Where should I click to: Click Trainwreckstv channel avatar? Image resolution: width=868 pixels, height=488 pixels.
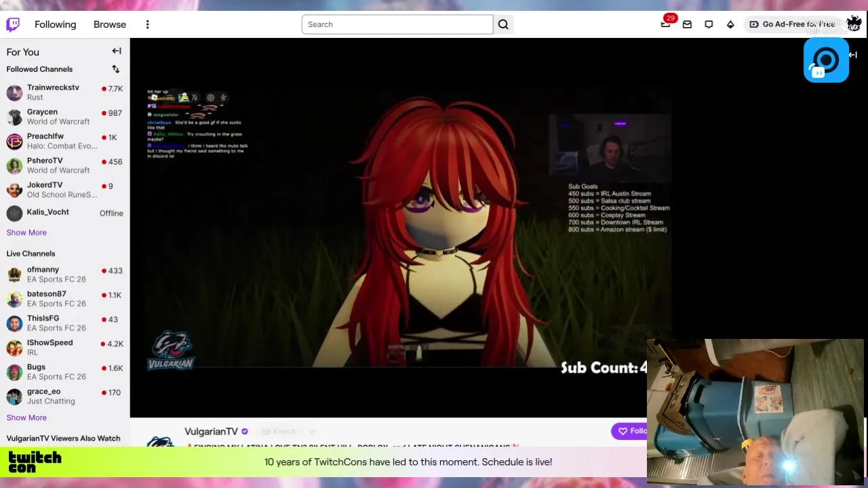point(14,92)
